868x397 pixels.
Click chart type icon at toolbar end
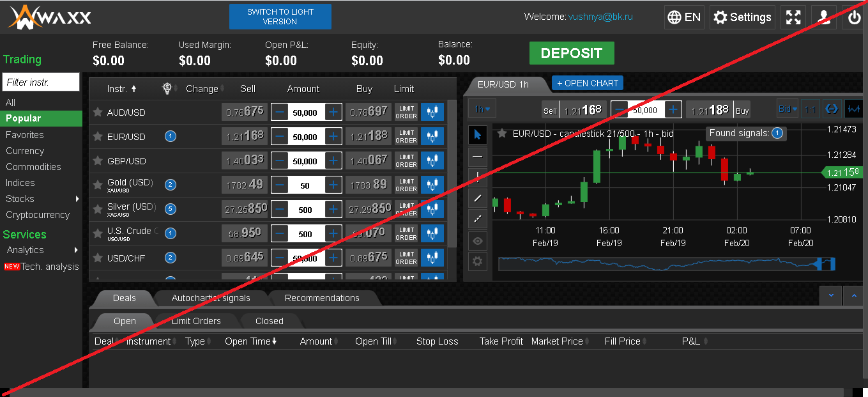[x=853, y=109]
